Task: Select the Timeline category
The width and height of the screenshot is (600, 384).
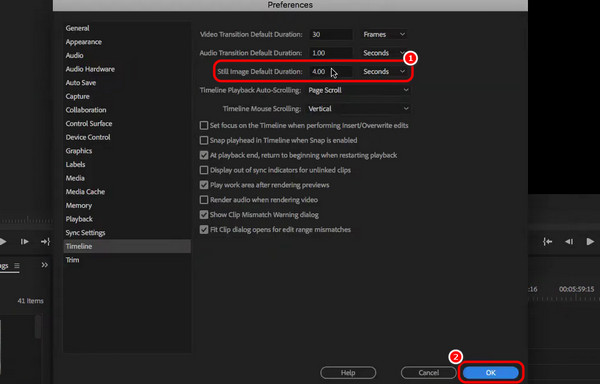Action: click(127, 246)
